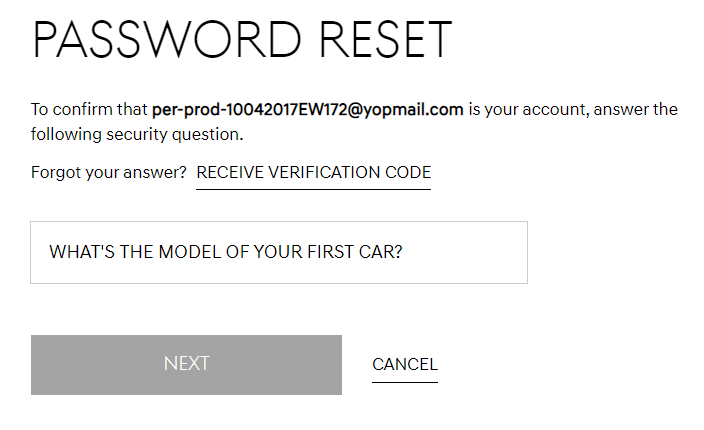Click the "following security question" text line
Viewport: 704px width, 430px height.
click(136, 134)
